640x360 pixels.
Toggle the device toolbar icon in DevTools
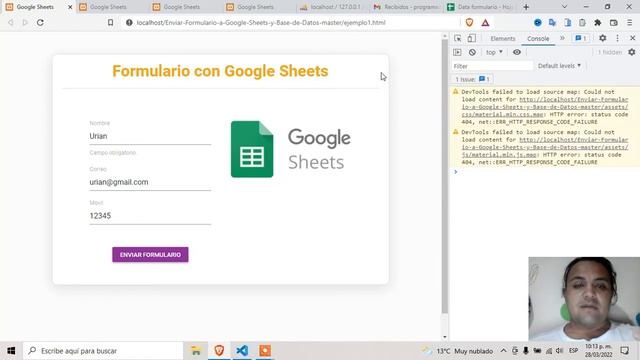pyautogui.click(x=471, y=38)
